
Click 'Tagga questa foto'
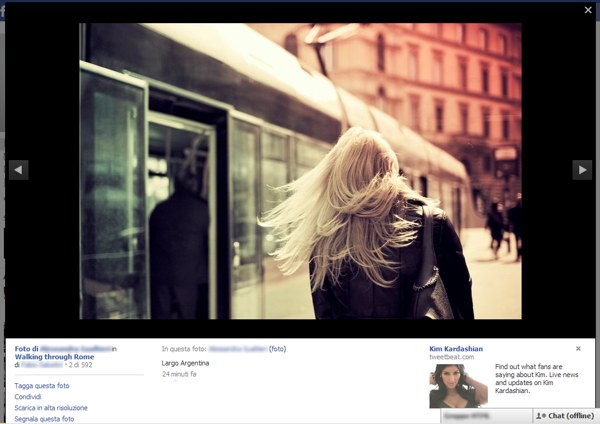(x=42, y=386)
